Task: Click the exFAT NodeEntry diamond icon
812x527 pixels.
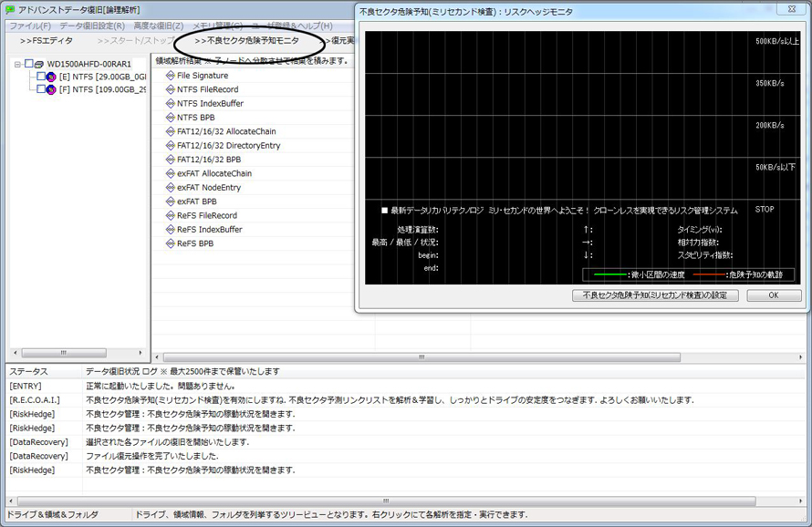Action: point(171,188)
